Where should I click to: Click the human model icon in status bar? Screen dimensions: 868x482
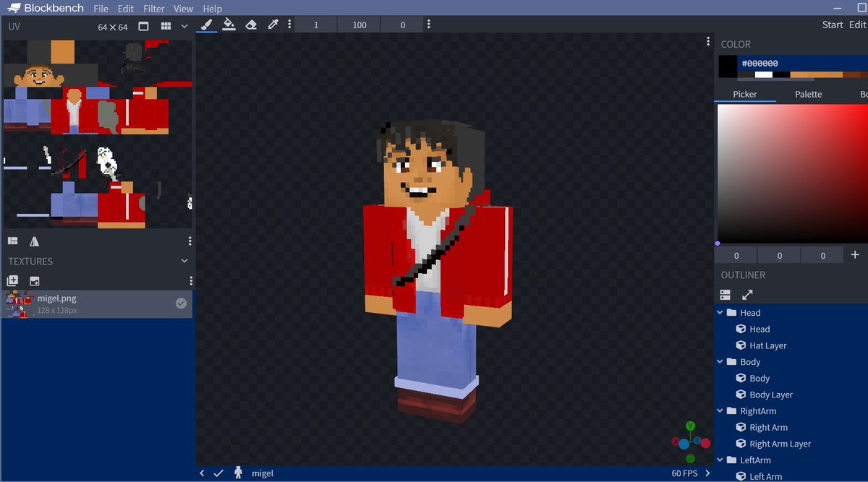[x=238, y=473]
